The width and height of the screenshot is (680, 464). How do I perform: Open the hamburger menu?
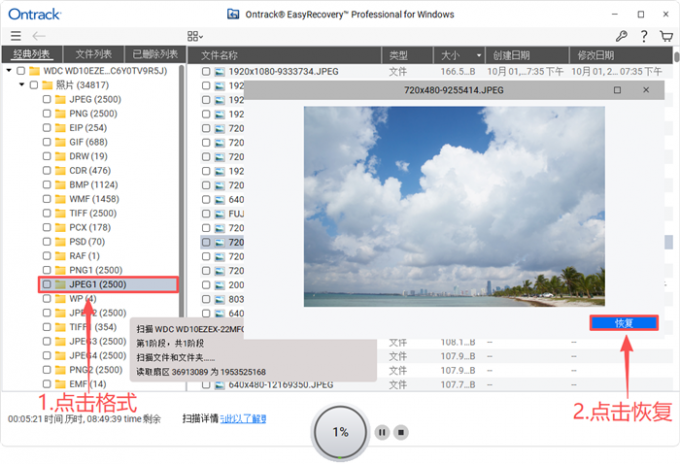click(15, 36)
